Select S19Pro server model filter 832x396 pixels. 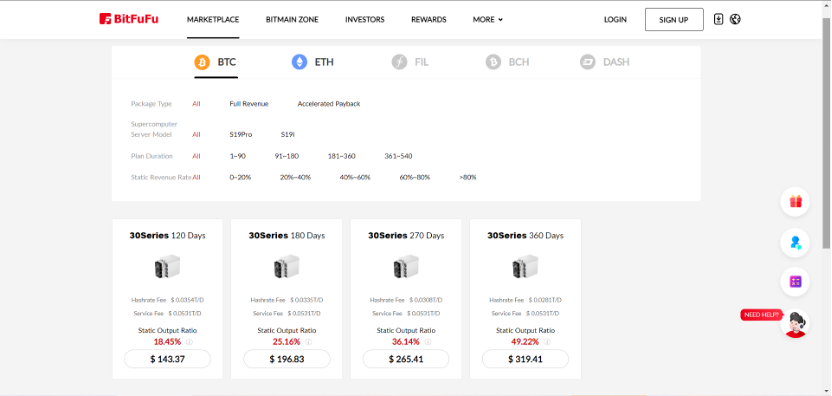(x=241, y=135)
